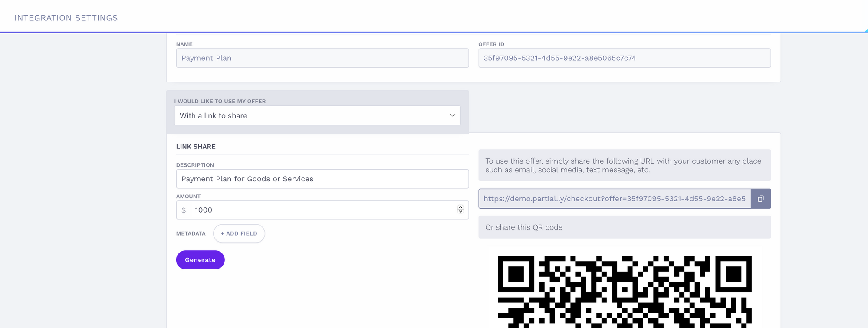Select the checkout URL text field
The height and width of the screenshot is (328, 868).
(x=615, y=199)
